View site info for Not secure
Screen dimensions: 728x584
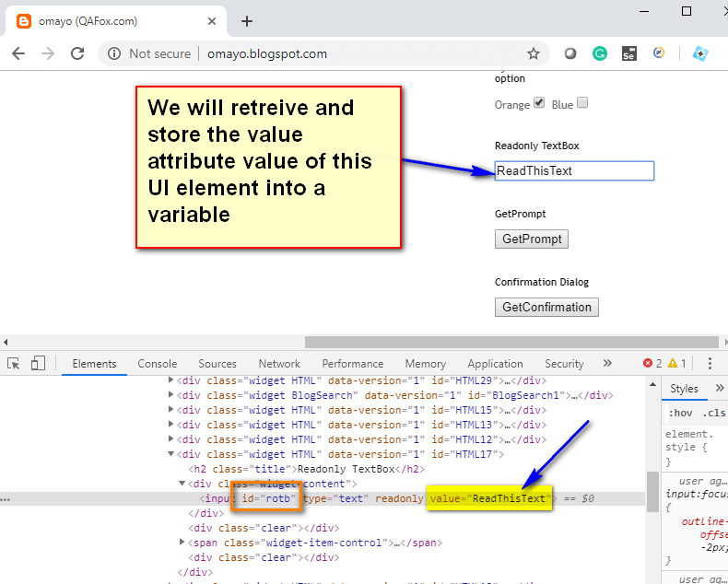click(x=113, y=53)
